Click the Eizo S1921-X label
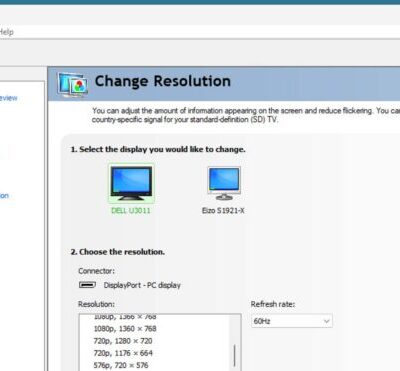 click(x=223, y=211)
